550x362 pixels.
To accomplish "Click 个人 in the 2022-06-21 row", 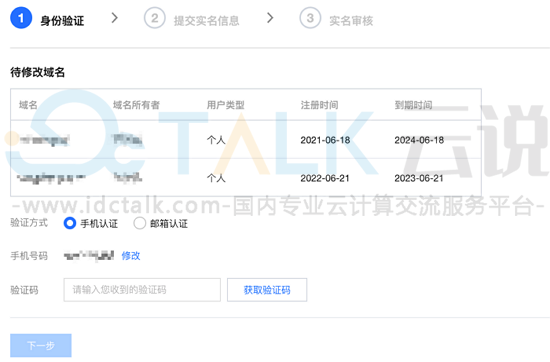I will (x=216, y=178).
